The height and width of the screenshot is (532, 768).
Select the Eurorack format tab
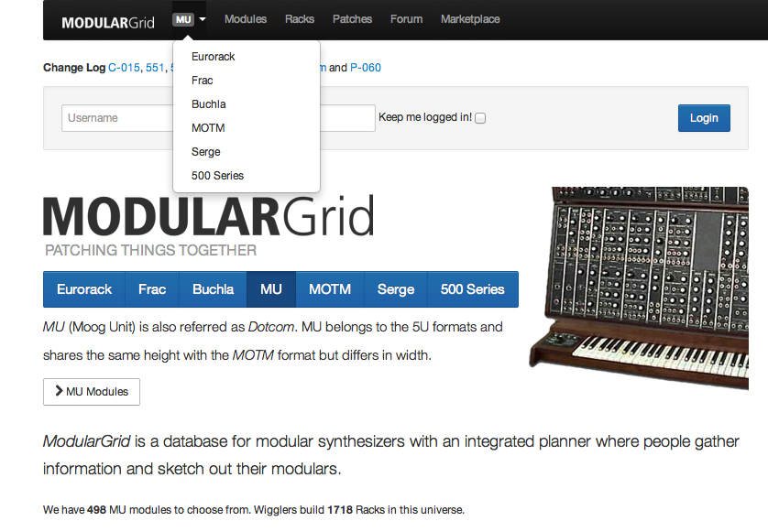(84, 289)
